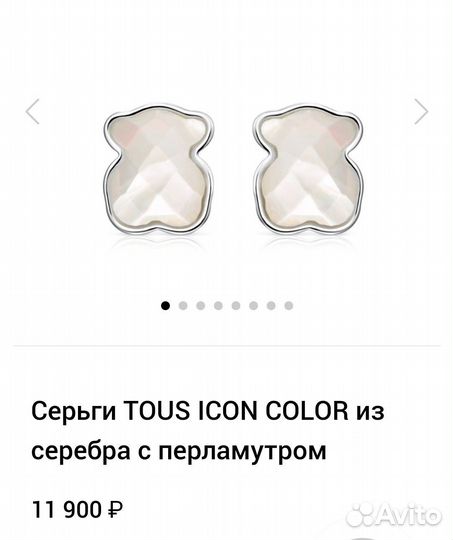Viewport: 453px width, 540px height.
Task: Click the product title line серебра с перламутром
Action: (x=178, y=450)
